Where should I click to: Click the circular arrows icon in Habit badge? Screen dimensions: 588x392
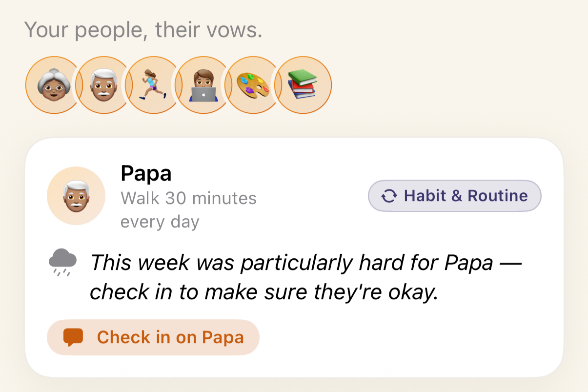pyautogui.click(x=389, y=196)
